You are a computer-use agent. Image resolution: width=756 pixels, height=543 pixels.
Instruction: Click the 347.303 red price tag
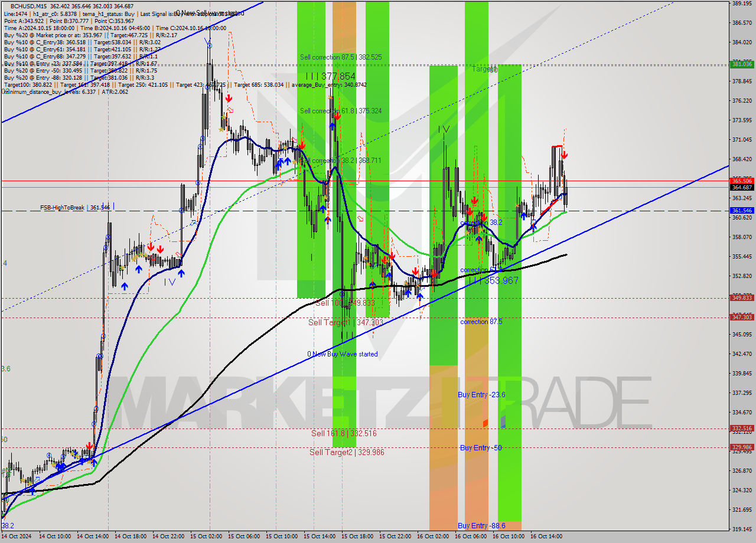[742, 317]
